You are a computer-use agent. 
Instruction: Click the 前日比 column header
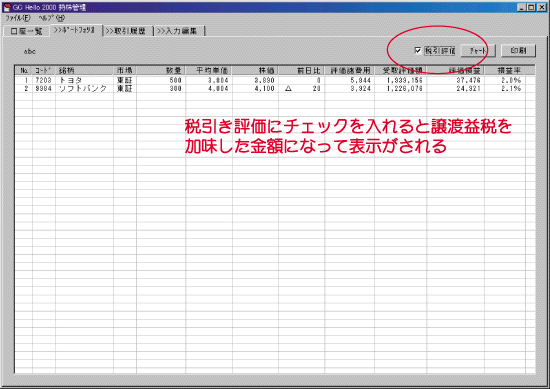click(301, 71)
